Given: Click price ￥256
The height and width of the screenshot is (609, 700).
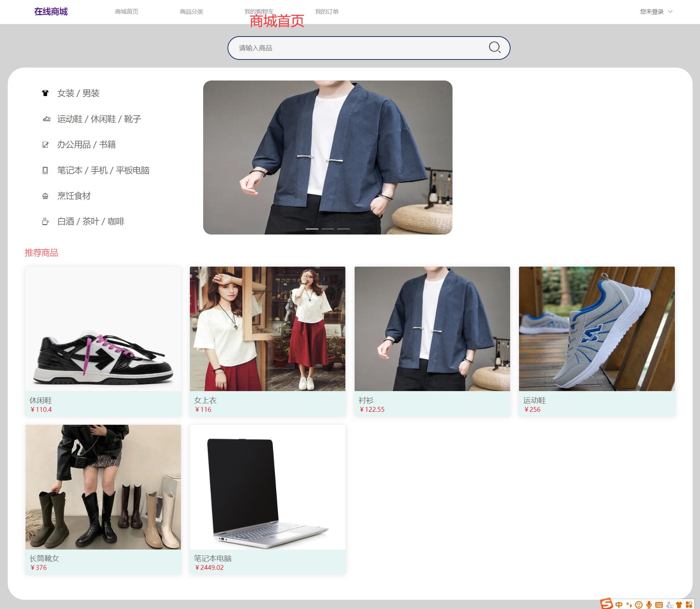Looking at the screenshot, I should (532, 410).
